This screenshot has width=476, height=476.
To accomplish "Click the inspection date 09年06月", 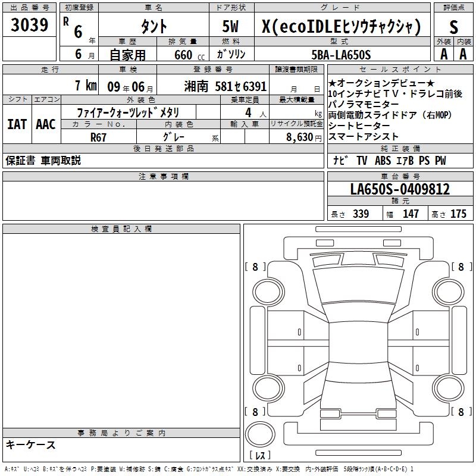I will pos(130,87).
